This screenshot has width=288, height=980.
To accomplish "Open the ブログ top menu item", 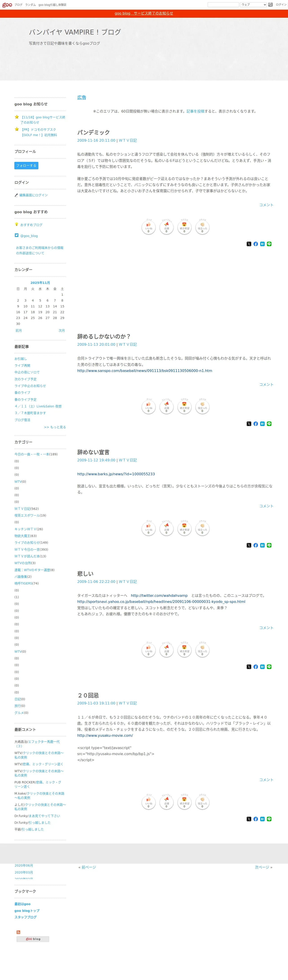I will tap(18, 5).
